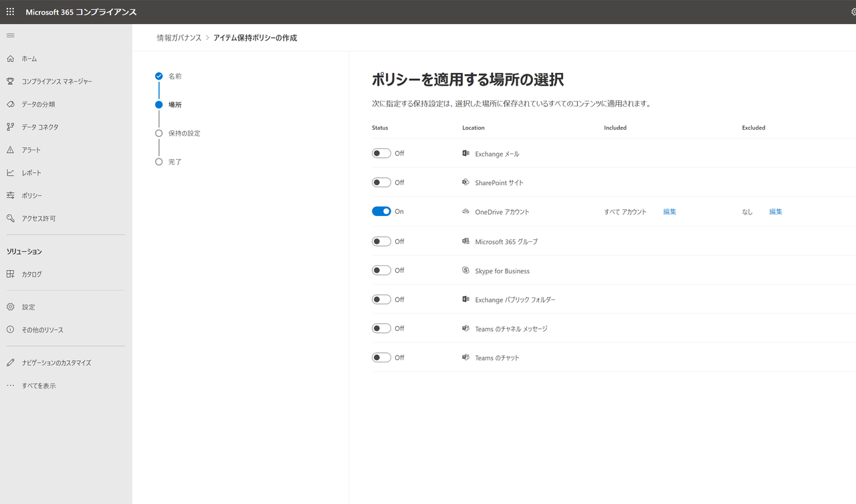Select the 完了 wizard step
The height and width of the screenshot is (504, 856).
click(x=175, y=162)
